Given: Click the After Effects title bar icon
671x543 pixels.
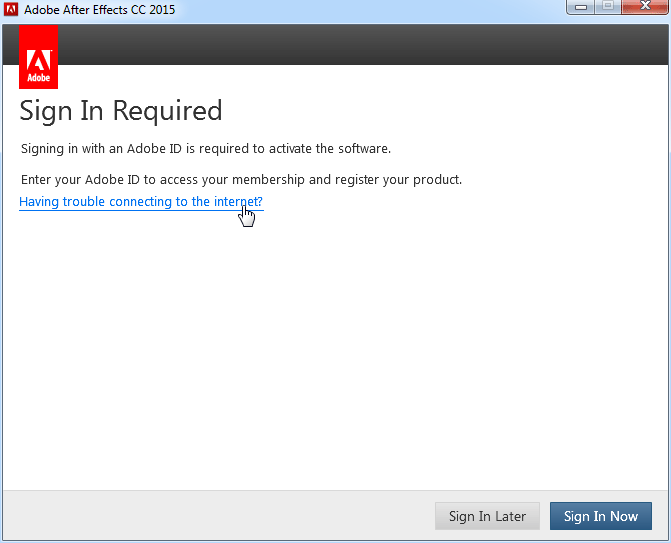Looking at the screenshot, I should (11, 9).
